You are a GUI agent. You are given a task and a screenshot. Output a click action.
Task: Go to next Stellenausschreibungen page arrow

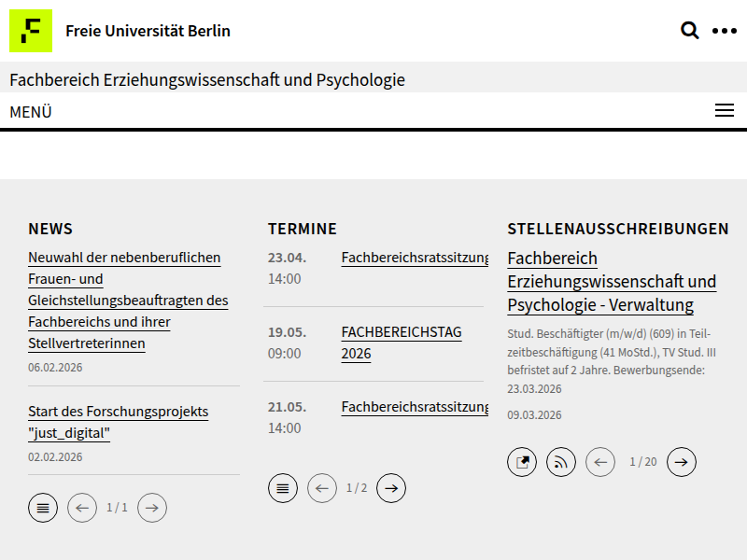click(682, 462)
